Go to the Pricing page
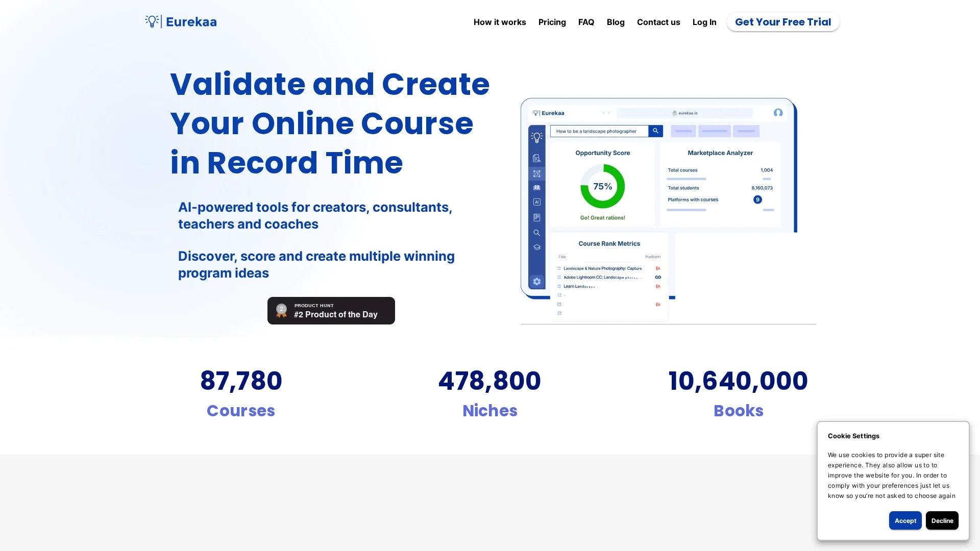This screenshot has height=551, width=980. (552, 22)
